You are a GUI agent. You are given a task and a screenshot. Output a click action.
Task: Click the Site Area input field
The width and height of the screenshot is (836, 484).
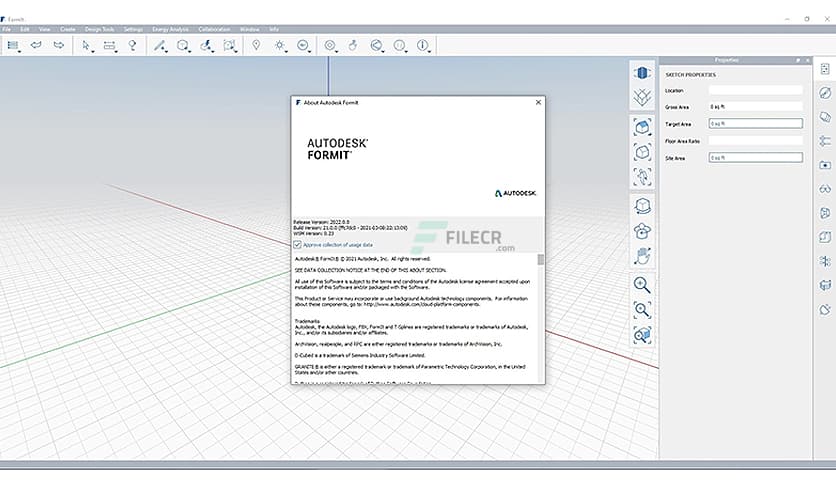pyautogui.click(x=755, y=158)
